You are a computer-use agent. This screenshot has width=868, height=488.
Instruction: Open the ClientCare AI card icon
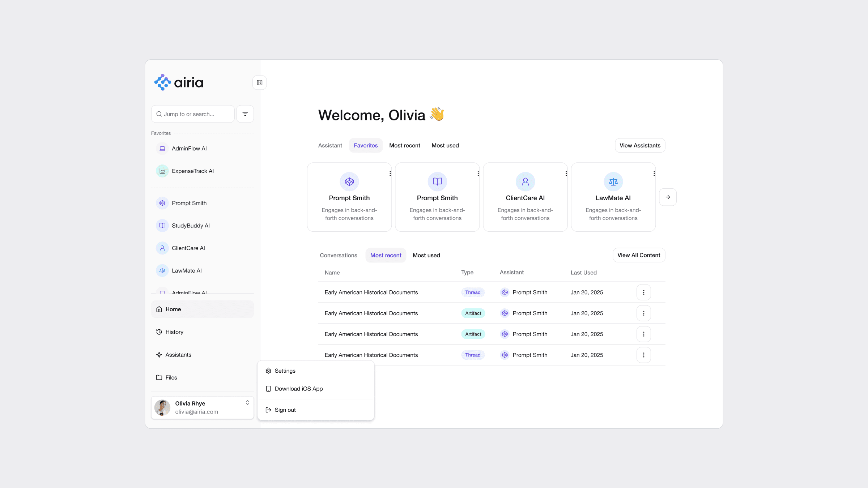(x=525, y=181)
